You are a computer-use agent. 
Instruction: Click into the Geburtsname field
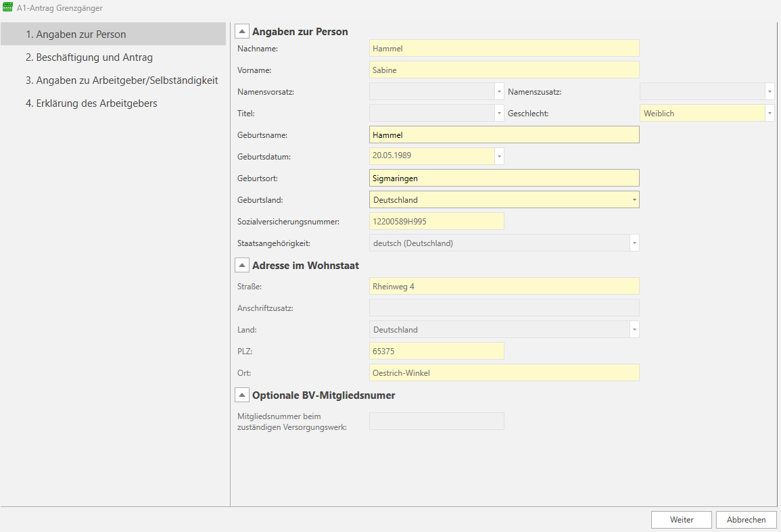[x=504, y=135]
